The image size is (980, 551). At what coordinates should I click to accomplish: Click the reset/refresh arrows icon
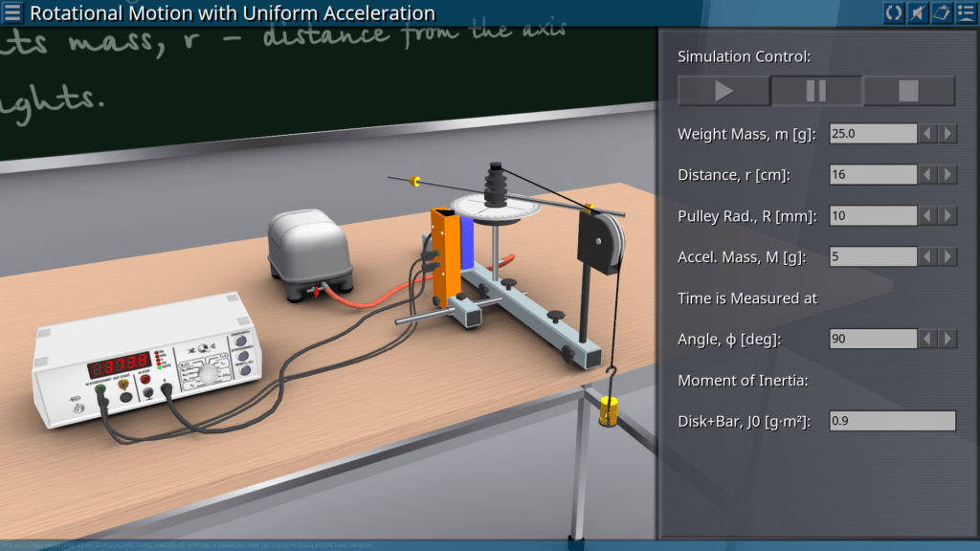(x=893, y=12)
